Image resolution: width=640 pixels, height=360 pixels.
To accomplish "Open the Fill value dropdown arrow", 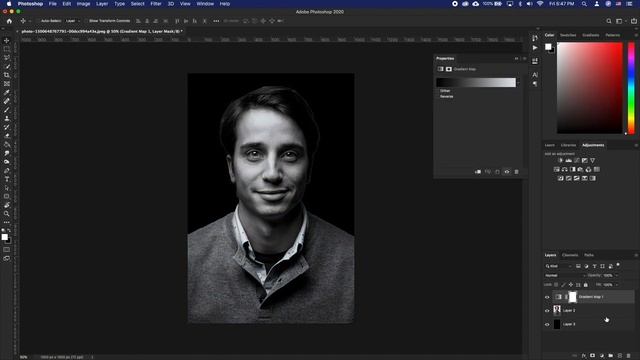I will (x=616, y=284).
